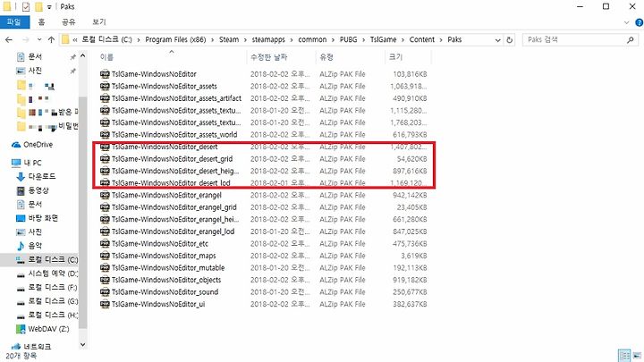The width and height of the screenshot is (644, 362).
Task: Open Quick Access Toolbar customize dropdown
Action: pyautogui.click(x=49, y=7)
